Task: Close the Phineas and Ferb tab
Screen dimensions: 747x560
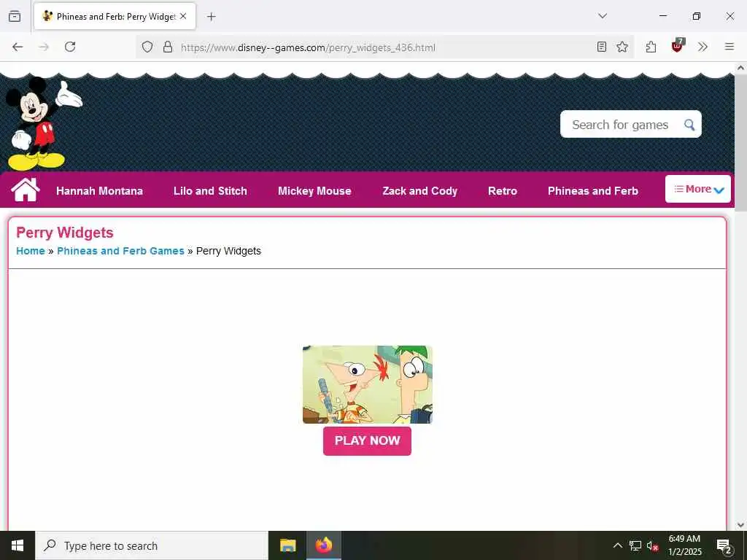Action: (x=183, y=16)
